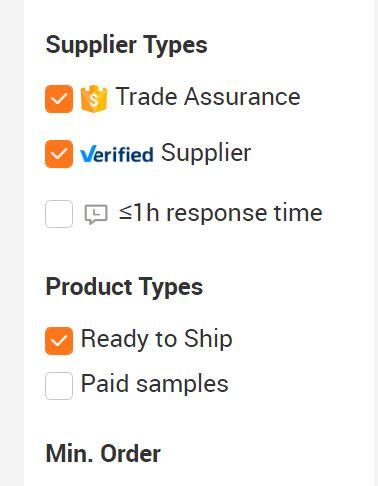Click the white checkmark inside Ready to Ship box

(x=59, y=341)
